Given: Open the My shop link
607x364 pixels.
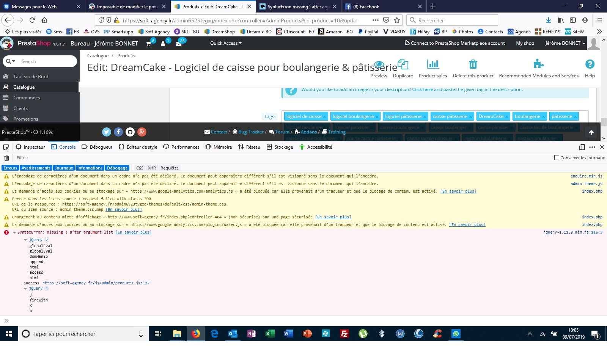Looking at the screenshot, I should click(525, 43).
